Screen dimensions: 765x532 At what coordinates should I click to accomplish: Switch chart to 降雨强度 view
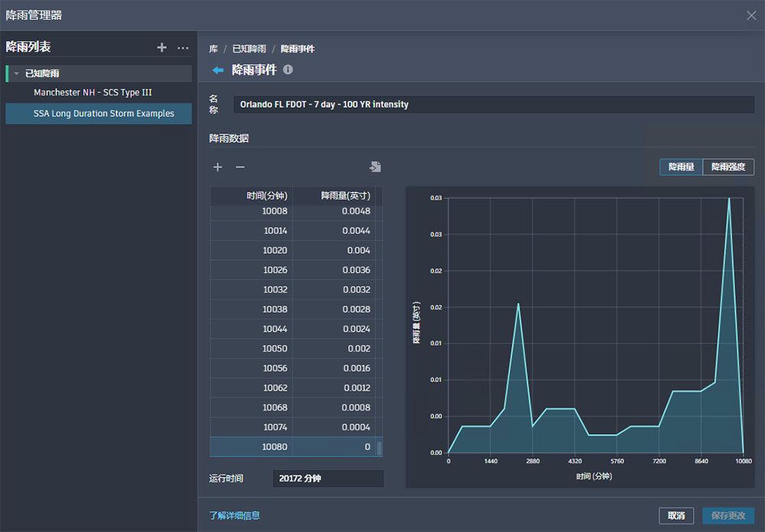728,167
